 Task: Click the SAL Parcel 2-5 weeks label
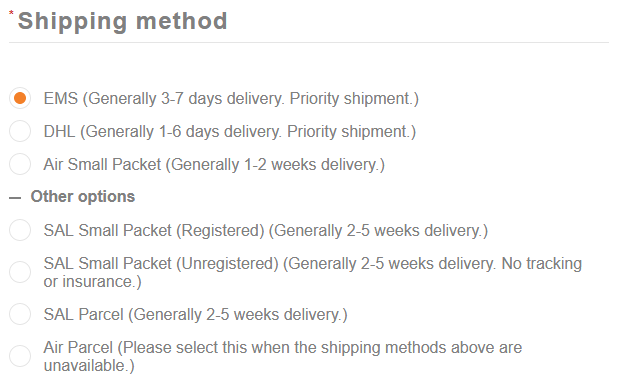195,314
